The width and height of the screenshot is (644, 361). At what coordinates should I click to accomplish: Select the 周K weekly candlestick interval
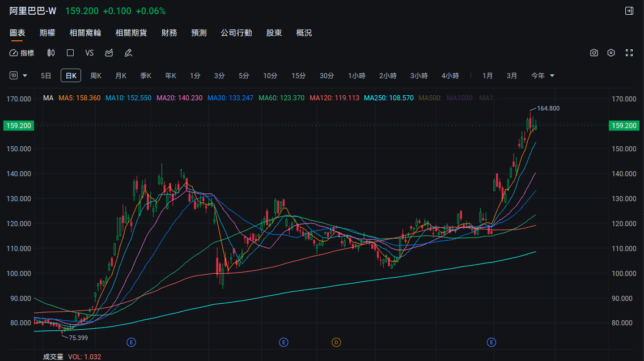[96, 75]
